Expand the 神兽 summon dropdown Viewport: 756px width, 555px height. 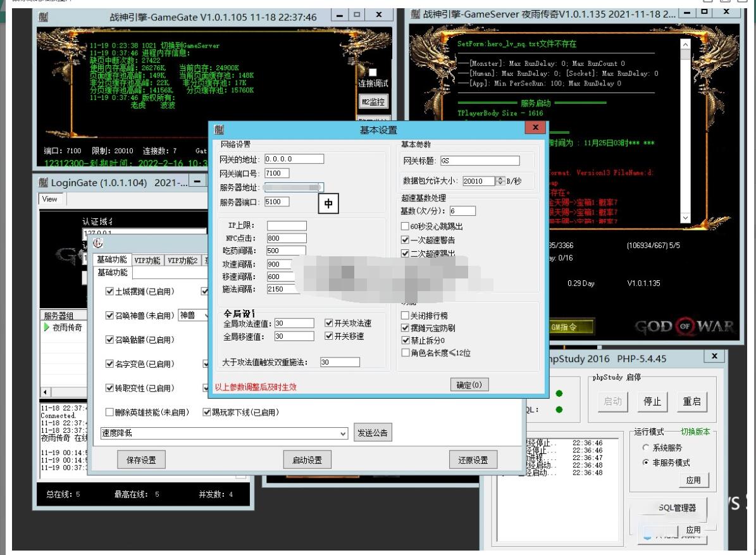(205, 315)
